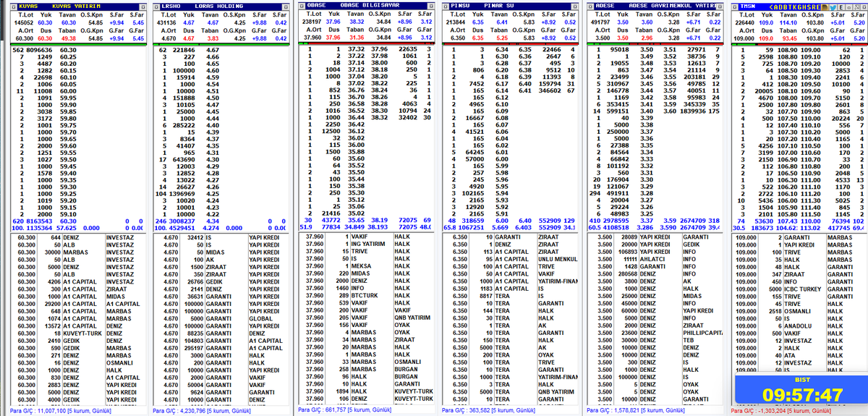Click letter 'A' in TMSN title toolbar
This screenshot has height=416, width=868.
pyautogui.click(x=776, y=7)
